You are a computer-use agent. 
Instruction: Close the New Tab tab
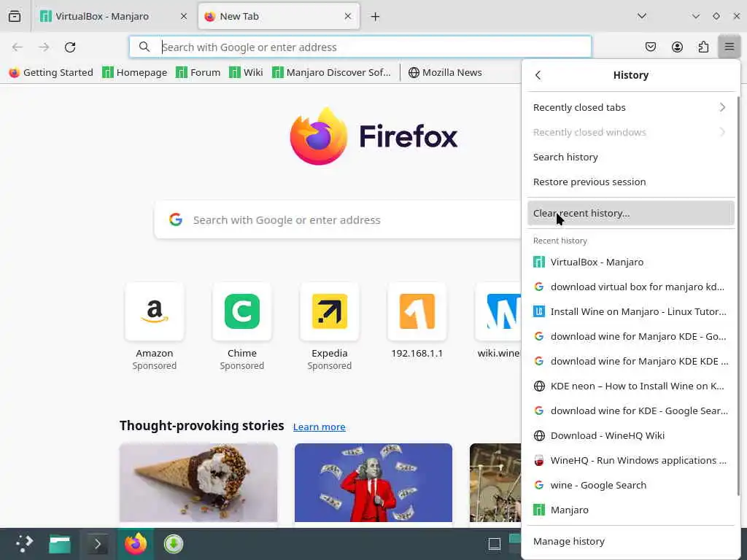pyautogui.click(x=348, y=16)
